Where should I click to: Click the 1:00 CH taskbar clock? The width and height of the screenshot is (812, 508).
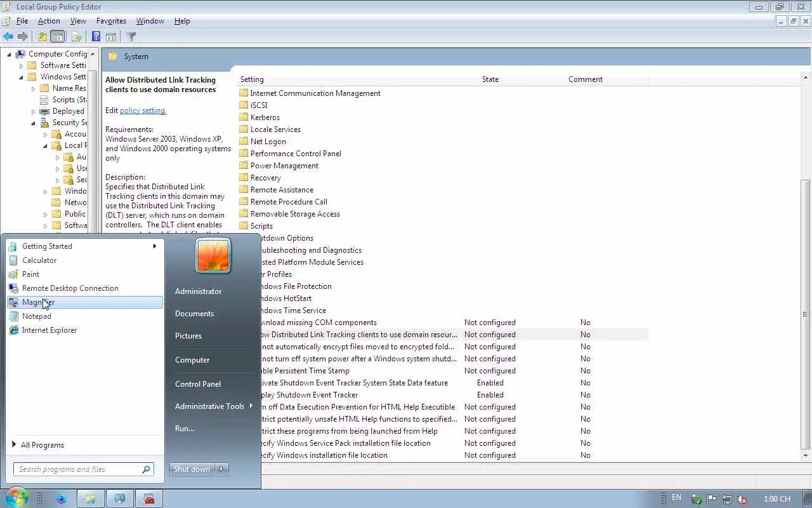pos(777,499)
